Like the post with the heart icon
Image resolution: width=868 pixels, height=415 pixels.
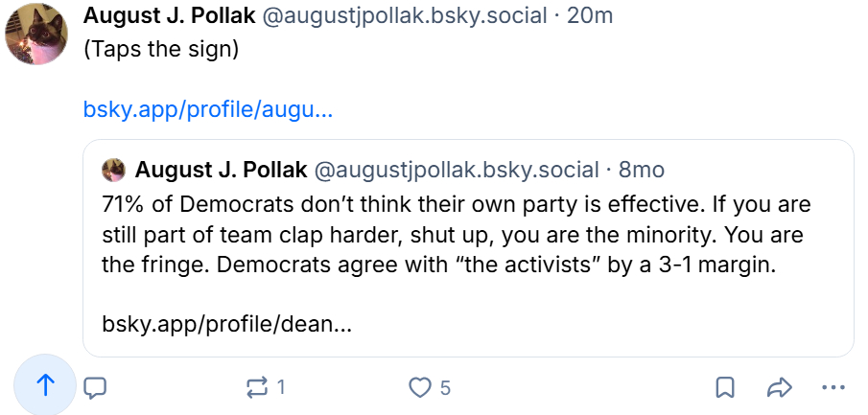point(420,387)
